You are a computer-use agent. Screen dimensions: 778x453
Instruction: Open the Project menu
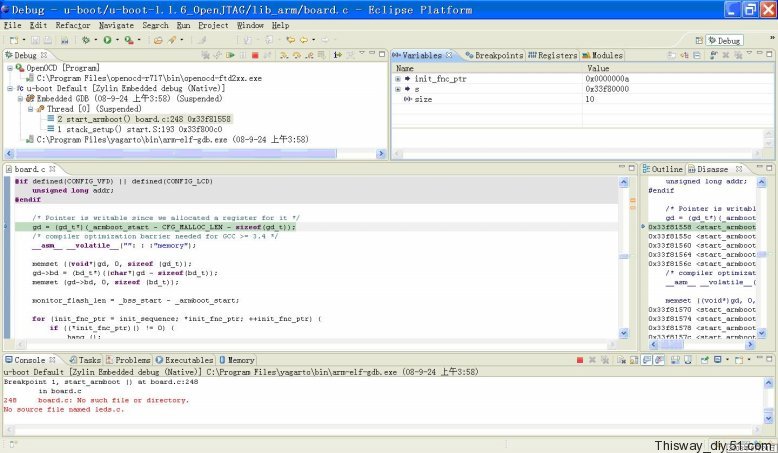tap(213, 25)
